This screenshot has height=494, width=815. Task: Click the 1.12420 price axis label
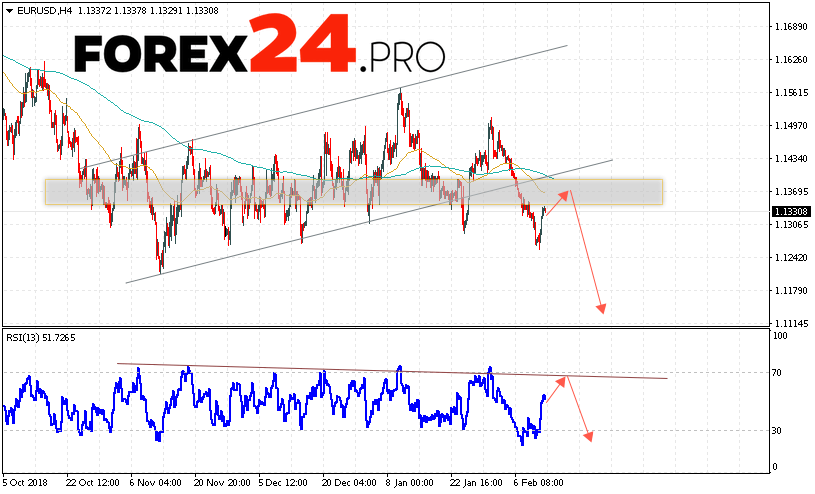point(791,258)
